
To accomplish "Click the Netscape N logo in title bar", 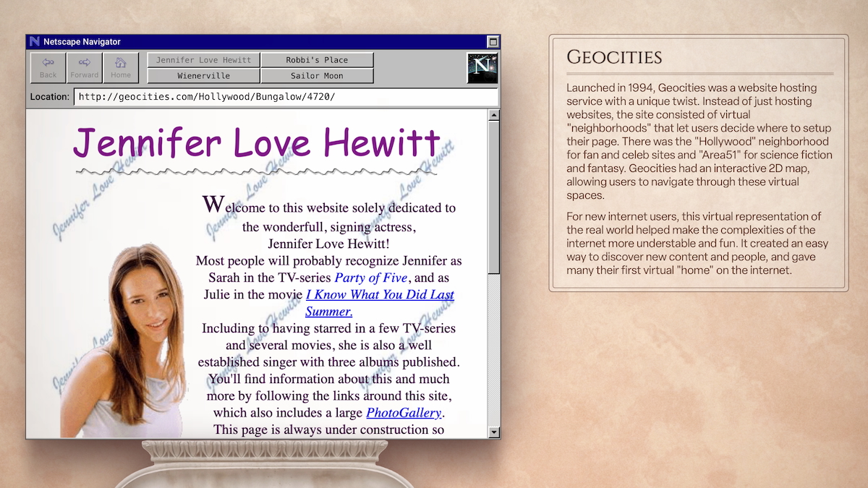I will pyautogui.click(x=34, y=42).
